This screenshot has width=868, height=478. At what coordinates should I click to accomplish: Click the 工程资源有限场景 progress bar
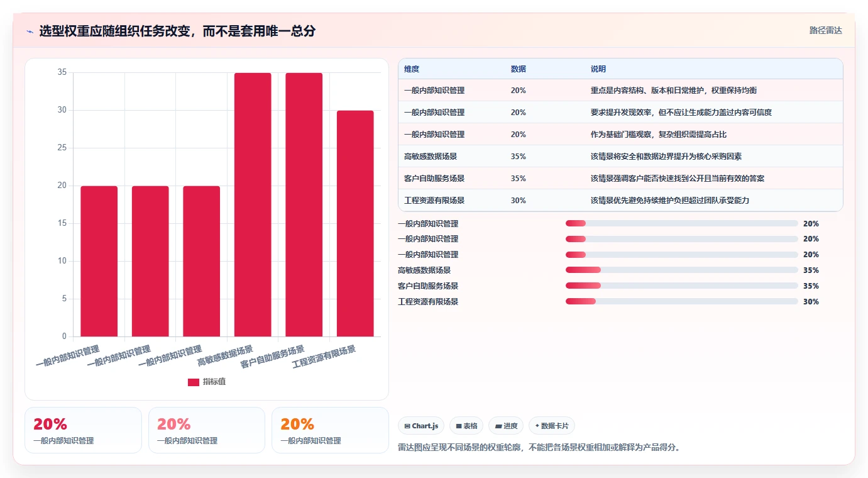point(681,301)
